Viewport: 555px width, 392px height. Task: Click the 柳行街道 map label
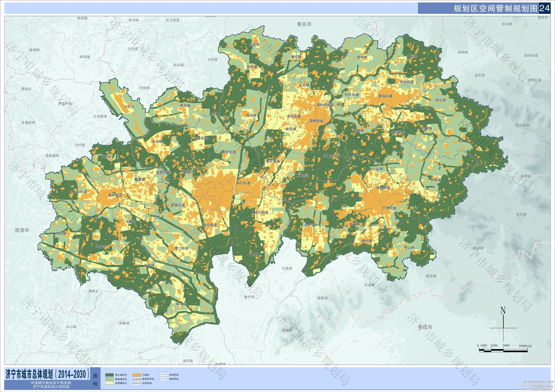pyautogui.click(x=243, y=183)
